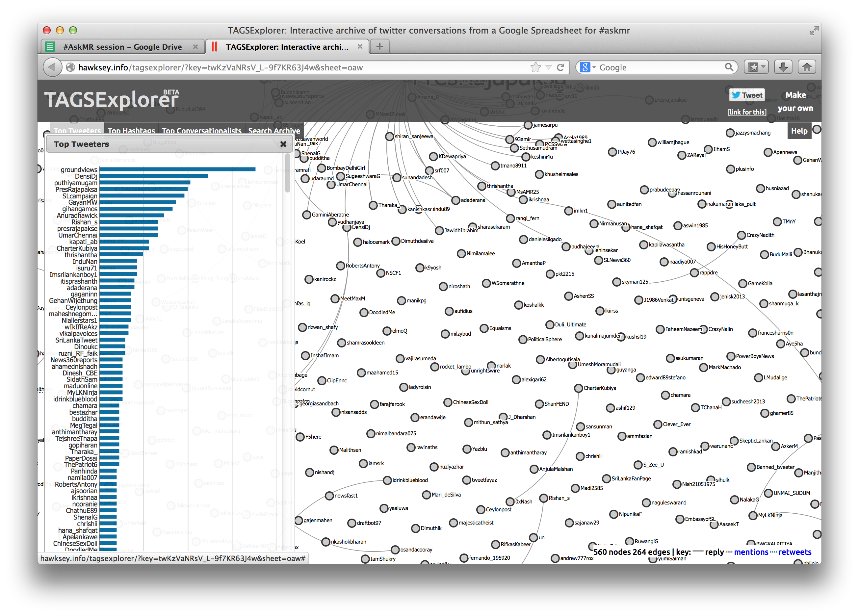Reload page using the refresh icon

coord(560,67)
